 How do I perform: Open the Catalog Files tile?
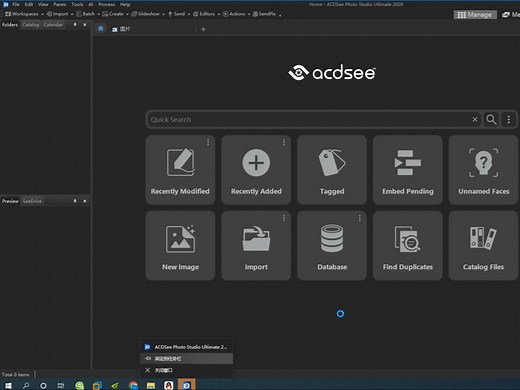(483, 245)
